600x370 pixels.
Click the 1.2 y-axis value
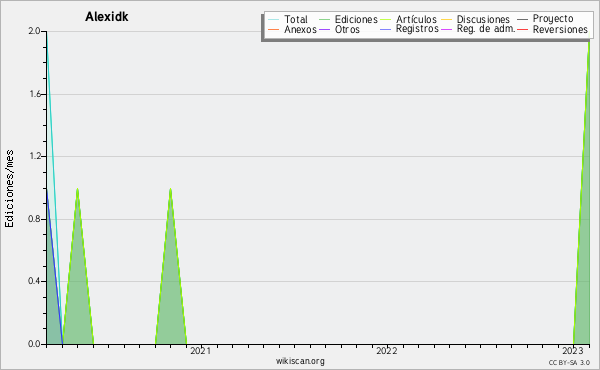34,156
